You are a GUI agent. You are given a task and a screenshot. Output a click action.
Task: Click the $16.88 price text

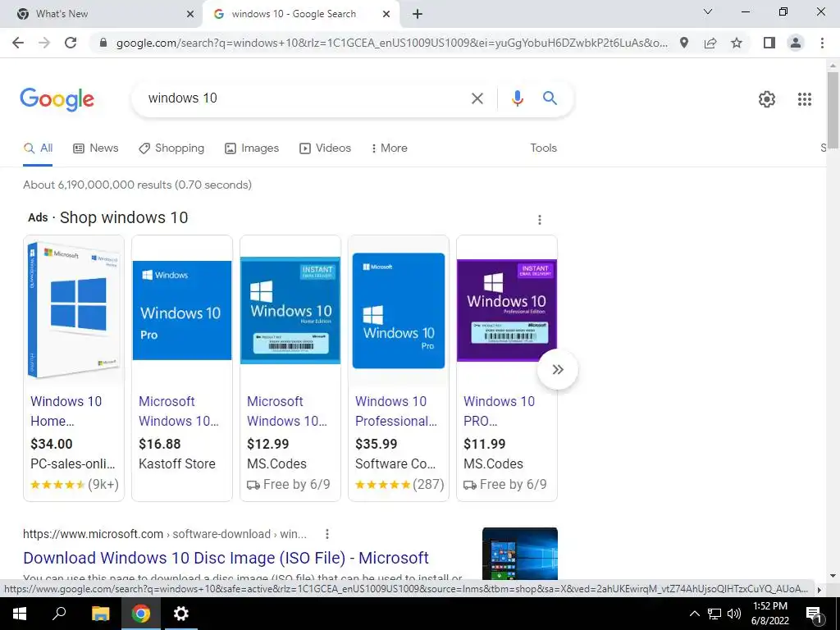coord(160,444)
